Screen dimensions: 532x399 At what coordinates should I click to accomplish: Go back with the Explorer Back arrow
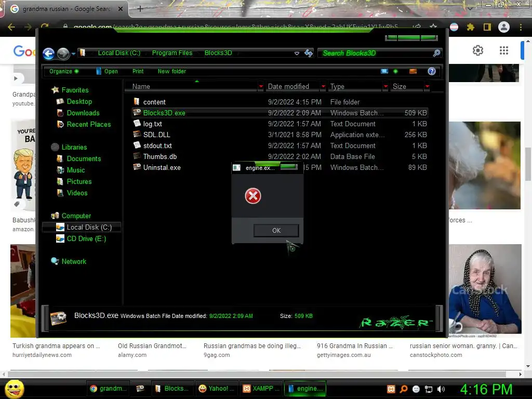[x=48, y=54]
